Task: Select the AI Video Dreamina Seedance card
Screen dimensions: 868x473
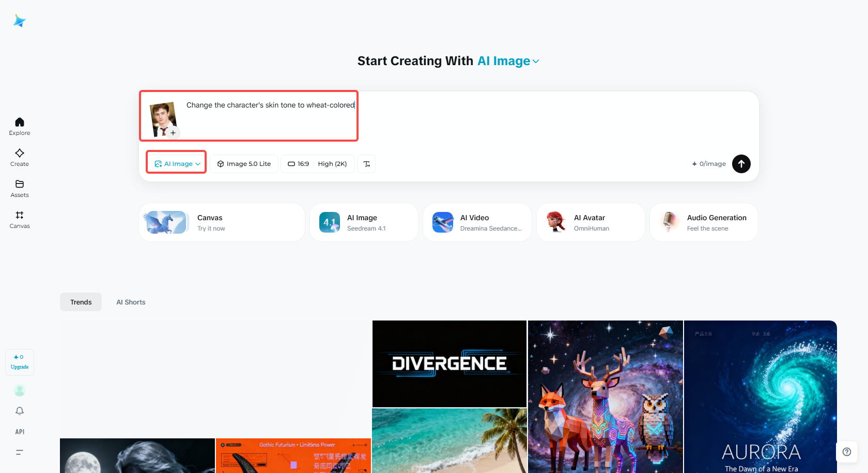Action: tap(477, 222)
